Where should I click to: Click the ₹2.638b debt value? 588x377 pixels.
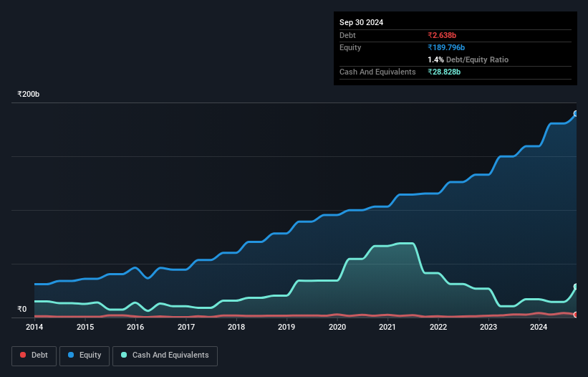[x=442, y=35]
